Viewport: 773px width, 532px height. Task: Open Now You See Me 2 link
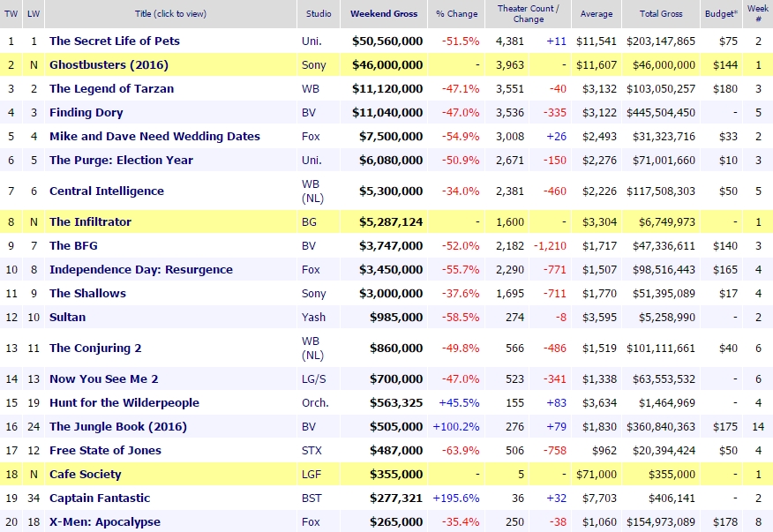[x=104, y=379]
